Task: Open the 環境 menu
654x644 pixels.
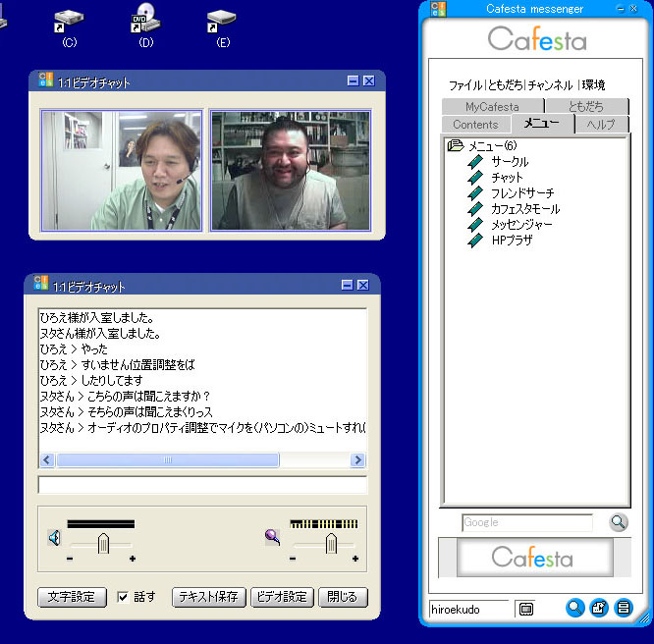Action: (x=593, y=85)
